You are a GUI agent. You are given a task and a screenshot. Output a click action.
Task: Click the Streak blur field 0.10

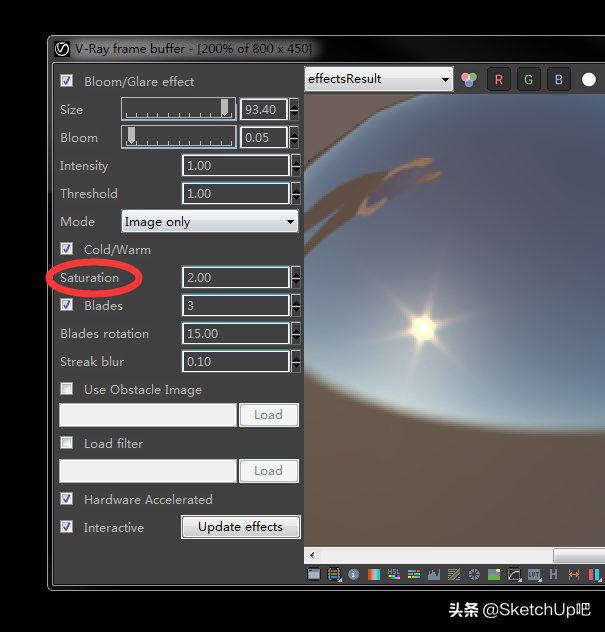236,361
